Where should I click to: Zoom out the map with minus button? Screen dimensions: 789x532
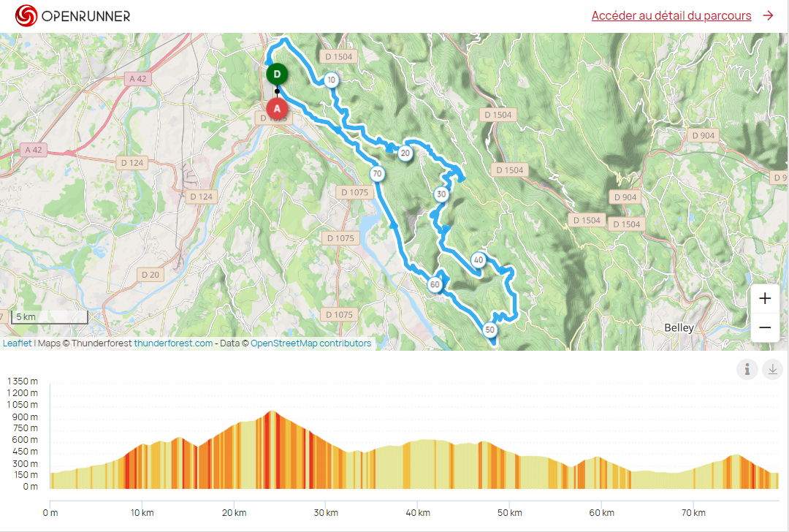point(765,327)
